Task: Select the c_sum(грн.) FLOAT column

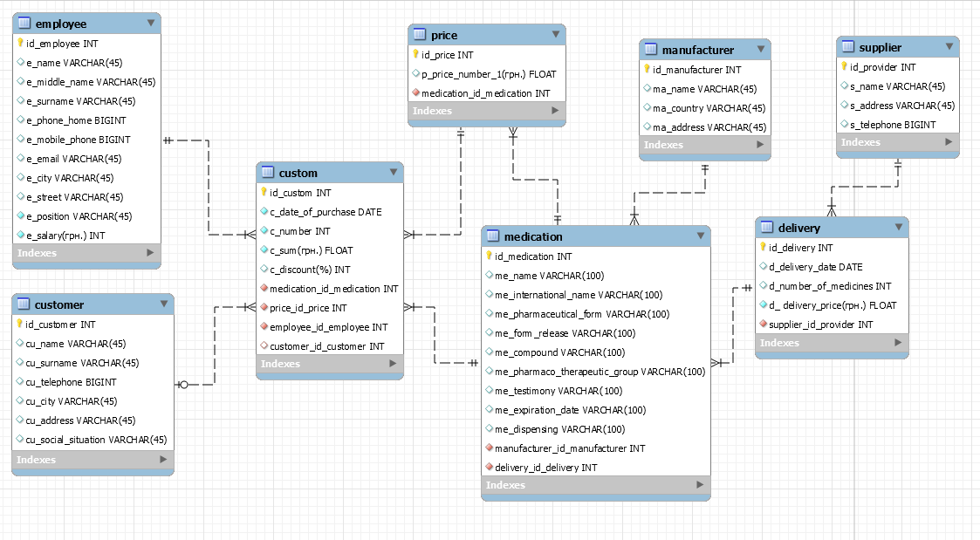Action: 330,250
